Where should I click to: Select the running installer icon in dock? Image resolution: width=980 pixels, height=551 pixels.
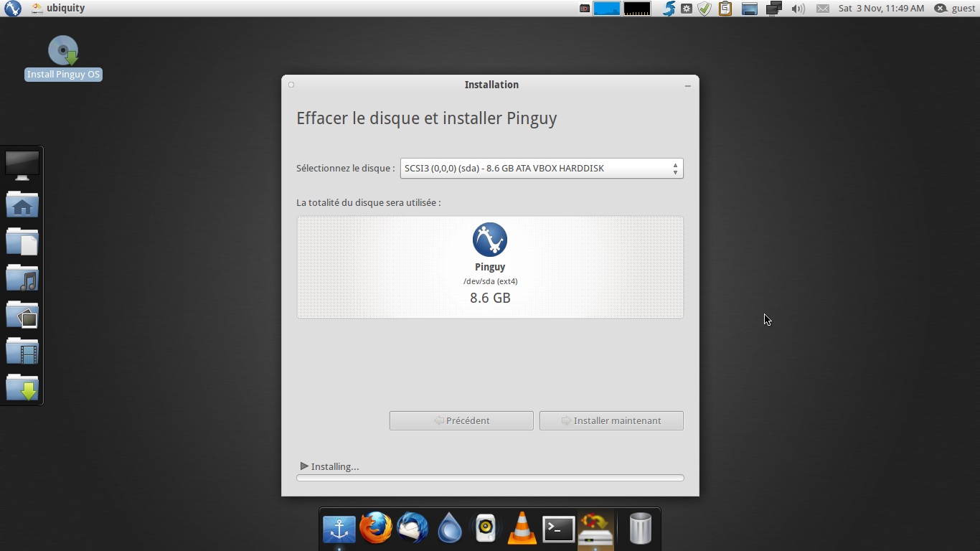pyautogui.click(x=595, y=530)
